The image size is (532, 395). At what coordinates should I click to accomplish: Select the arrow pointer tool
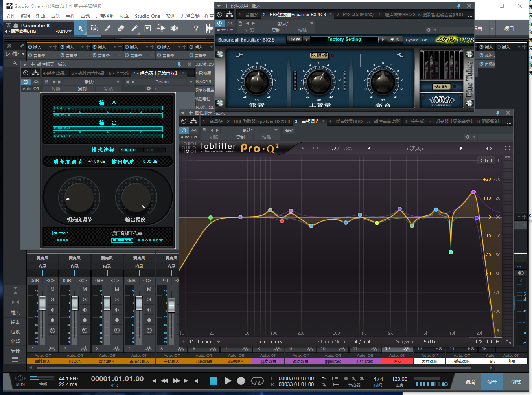81,28
